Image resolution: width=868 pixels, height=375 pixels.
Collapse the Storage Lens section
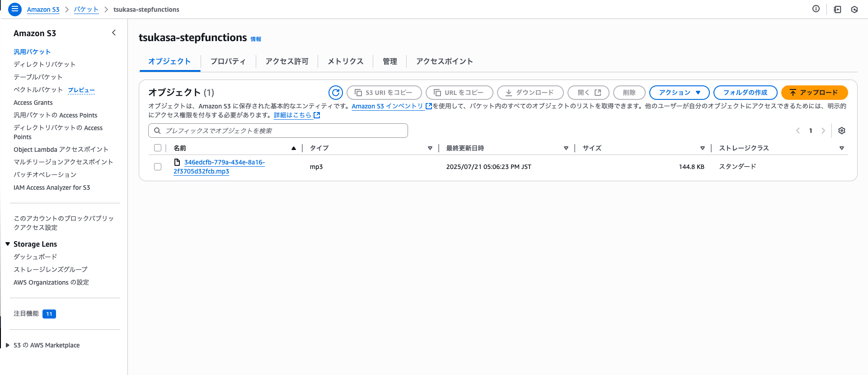click(8, 244)
